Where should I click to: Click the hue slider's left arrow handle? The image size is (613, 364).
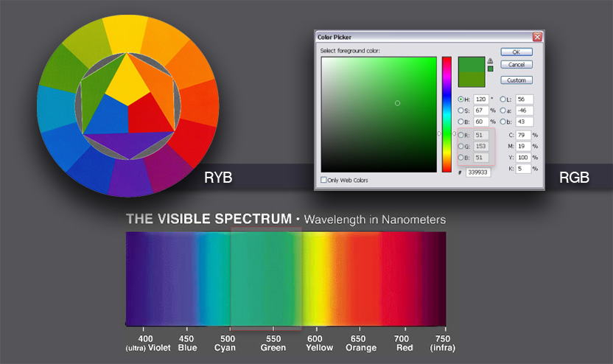[x=439, y=133]
